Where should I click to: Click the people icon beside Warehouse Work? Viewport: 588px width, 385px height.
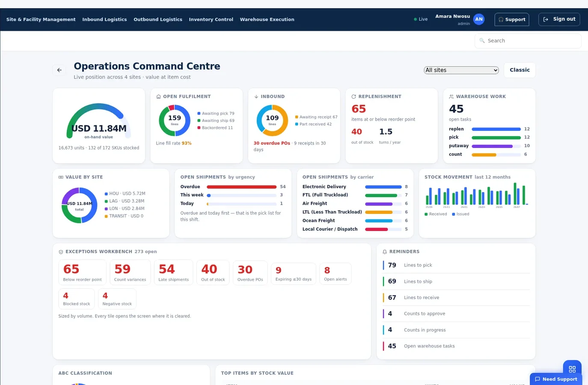(451, 97)
